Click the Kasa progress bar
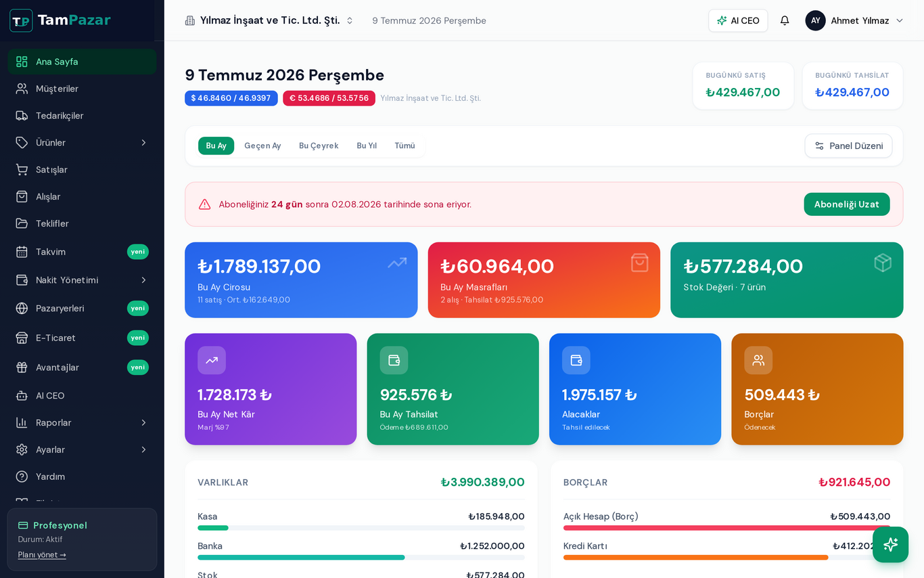 click(x=361, y=528)
